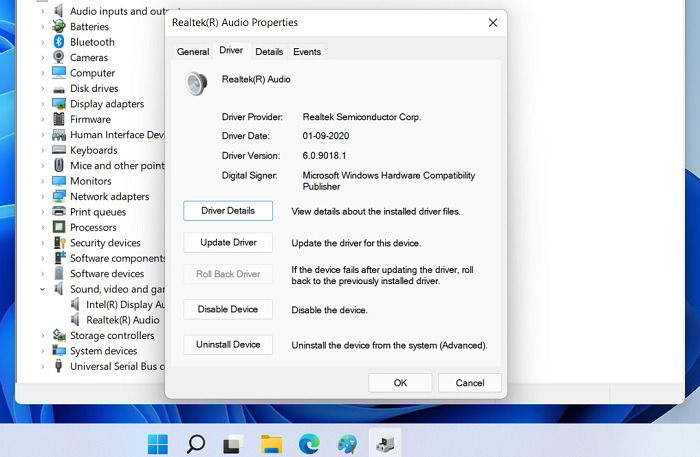Click the Uninstall Device button
The width and height of the screenshot is (700, 457).
click(228, 345)
